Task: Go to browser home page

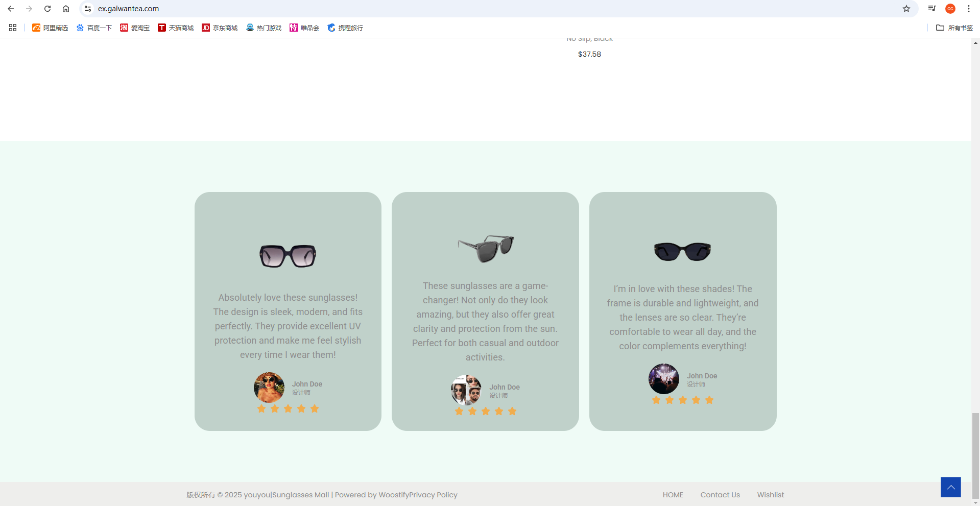Action: click(x=66, y=9)
